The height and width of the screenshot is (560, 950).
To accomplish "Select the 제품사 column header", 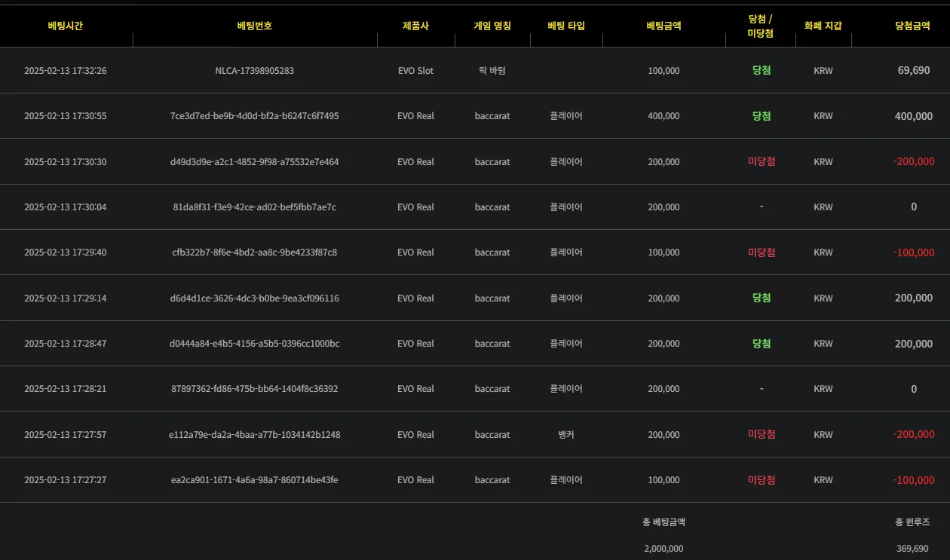I will click(x=415, y=26).
